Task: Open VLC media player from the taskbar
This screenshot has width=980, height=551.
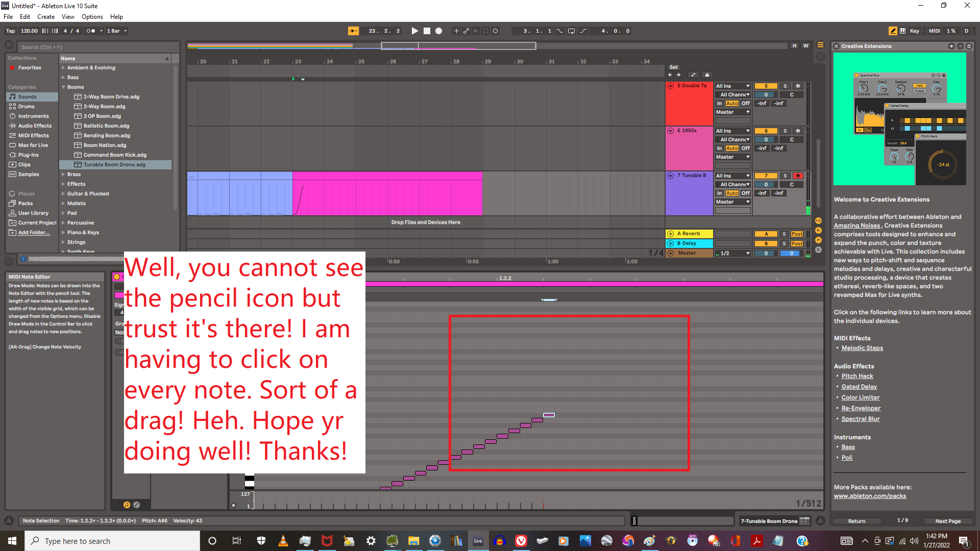Action: (283, 541)
